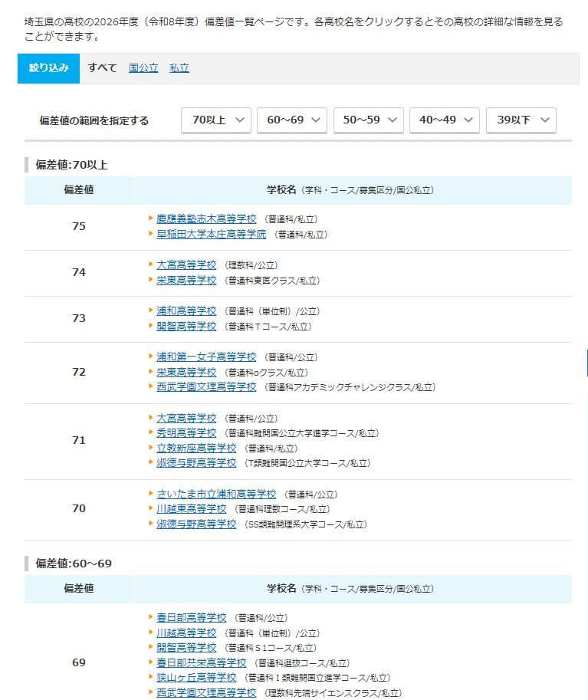Image resolution: width=588 pixels, height=700 pixels.
Task: Open 立教新座高等学校 link
Action: point(196,449)
